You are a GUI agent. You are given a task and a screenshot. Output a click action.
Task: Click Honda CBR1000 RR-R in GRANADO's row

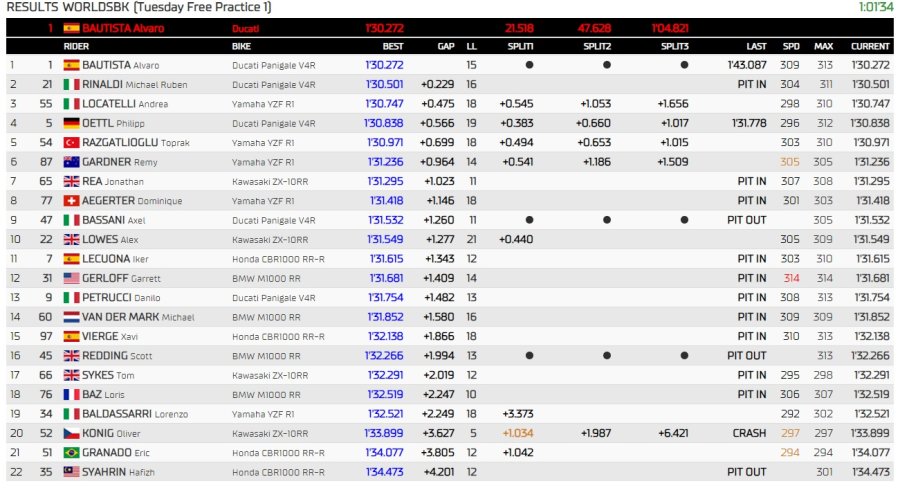point(278,452)
